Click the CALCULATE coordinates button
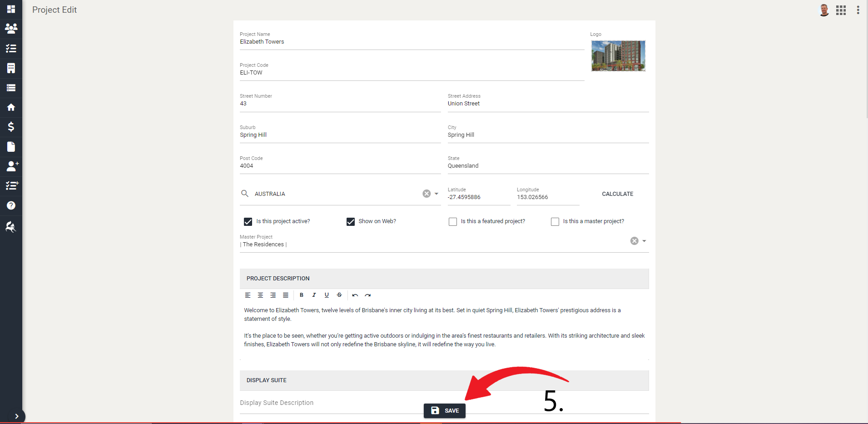This screenshot has height=424, width=868. click(x=617, y=194)
